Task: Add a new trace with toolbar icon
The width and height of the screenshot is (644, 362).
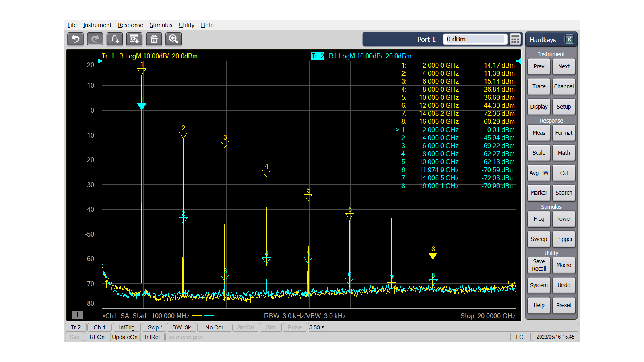Action: 115,39
